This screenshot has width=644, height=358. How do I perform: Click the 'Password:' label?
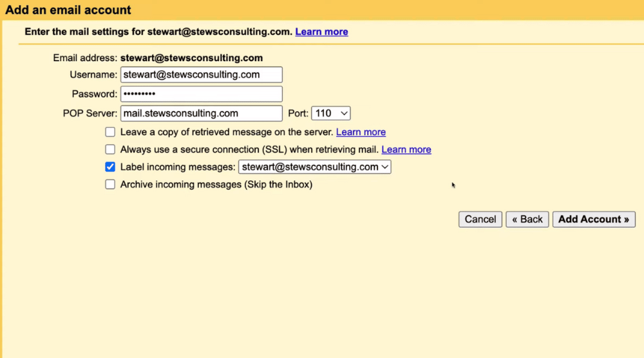point(95,94)
